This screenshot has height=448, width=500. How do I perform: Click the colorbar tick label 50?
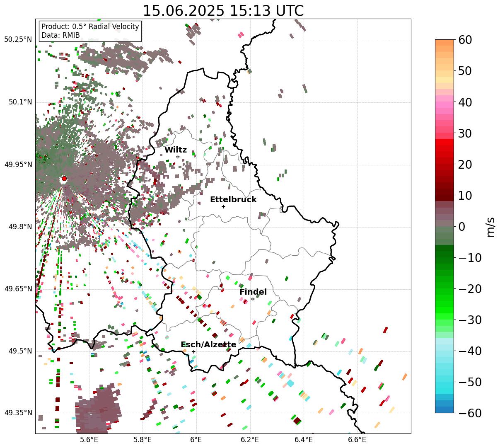point(464,71)
